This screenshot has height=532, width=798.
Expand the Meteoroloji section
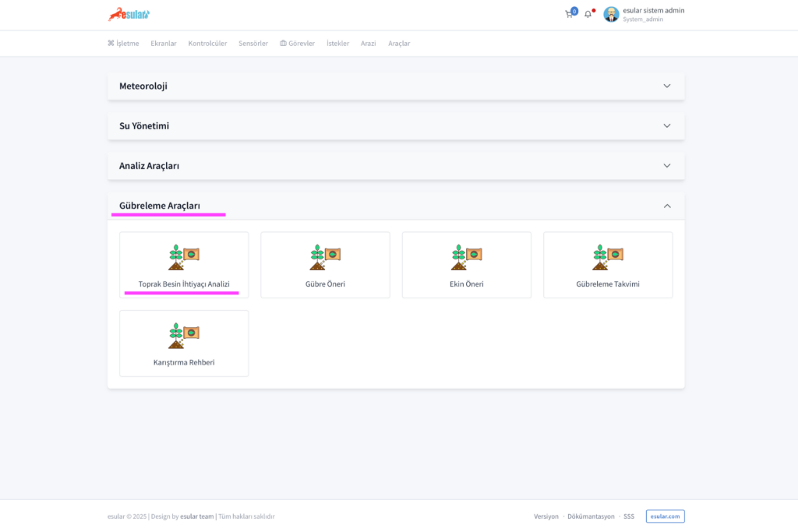(666, 86)
